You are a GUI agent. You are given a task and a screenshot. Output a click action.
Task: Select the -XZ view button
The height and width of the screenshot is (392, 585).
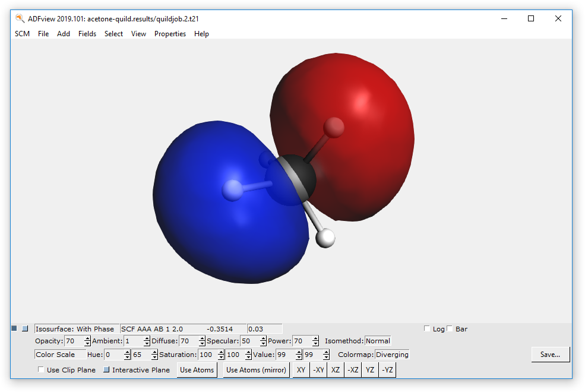pyautogui.click(x=353, y=370)
